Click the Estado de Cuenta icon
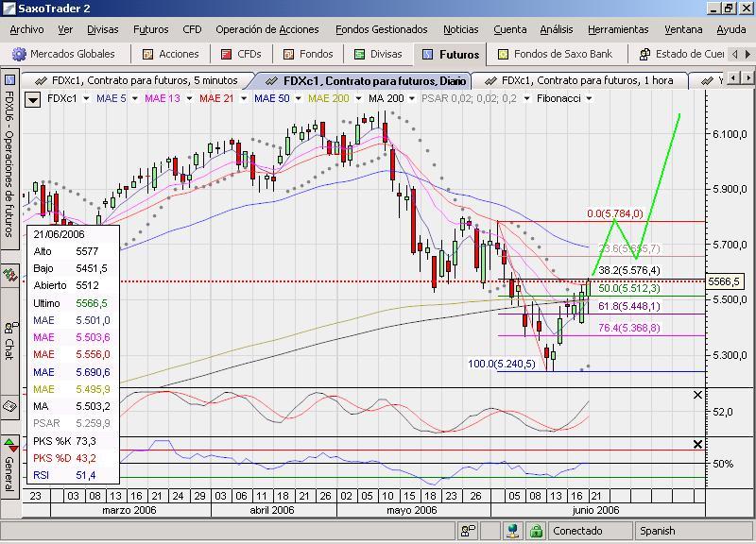 (644, 55)
